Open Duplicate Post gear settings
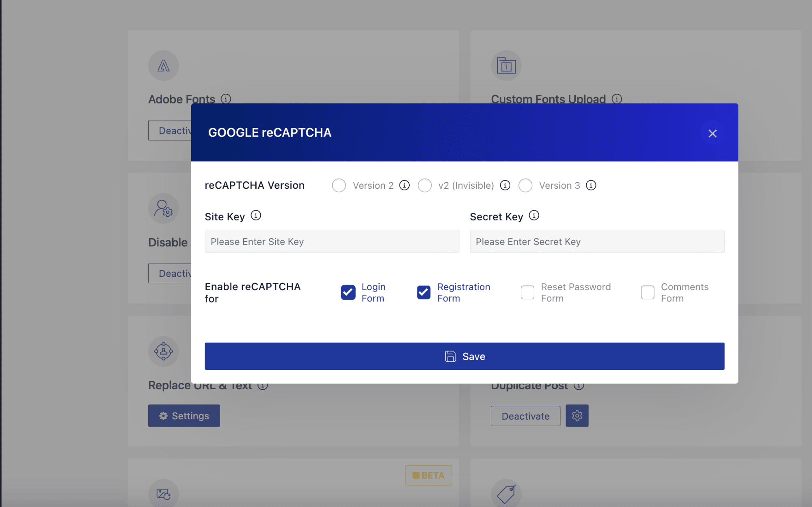Screen dimensions: 812x507 577,416
